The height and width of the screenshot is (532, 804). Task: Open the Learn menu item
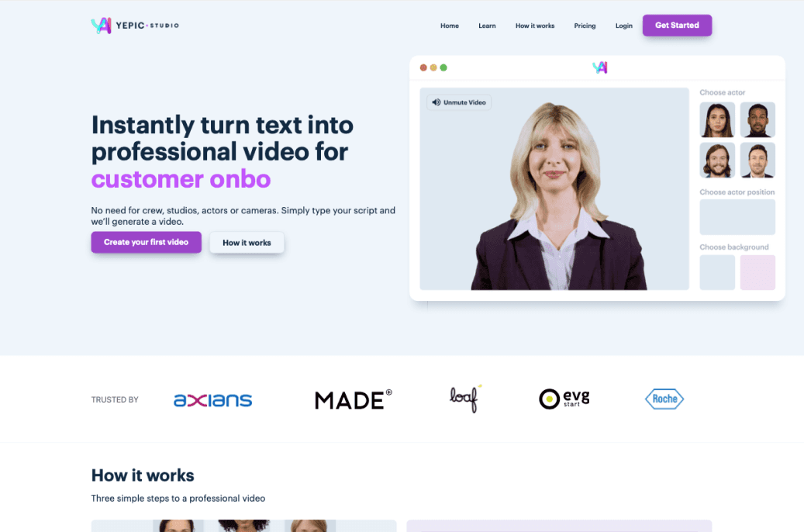[487, 26]
